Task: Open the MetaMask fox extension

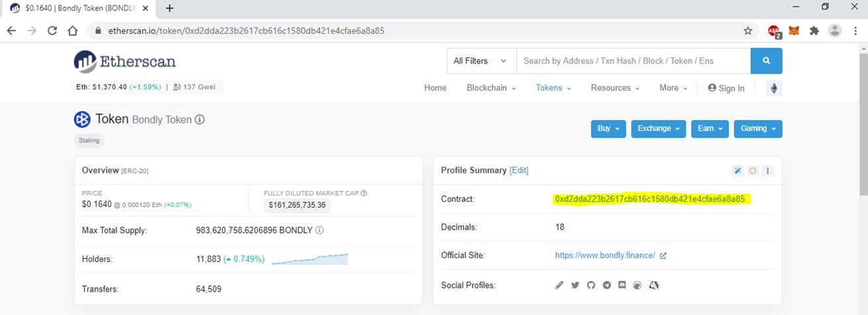Action: (795, 30)
